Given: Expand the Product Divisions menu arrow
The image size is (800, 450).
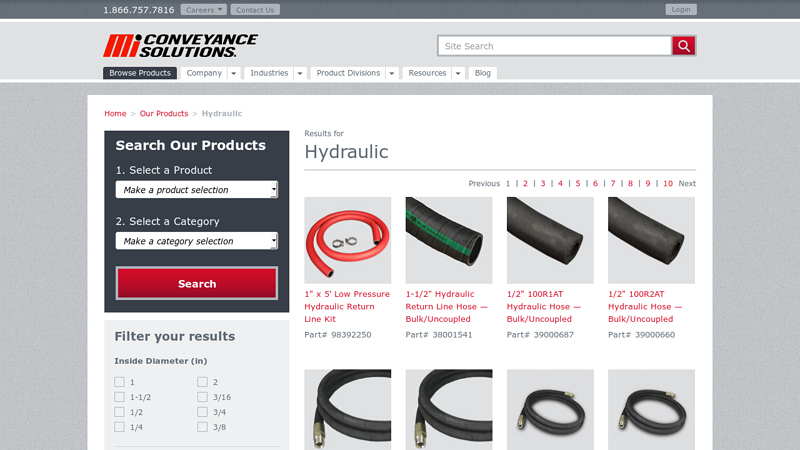Looking at the screenshot, I should 392,73.
